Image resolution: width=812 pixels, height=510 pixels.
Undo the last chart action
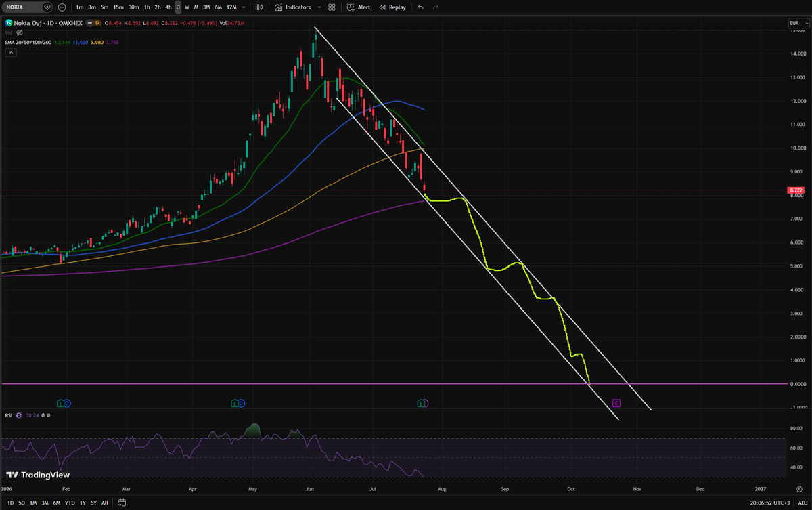click(x=421, y=7)
